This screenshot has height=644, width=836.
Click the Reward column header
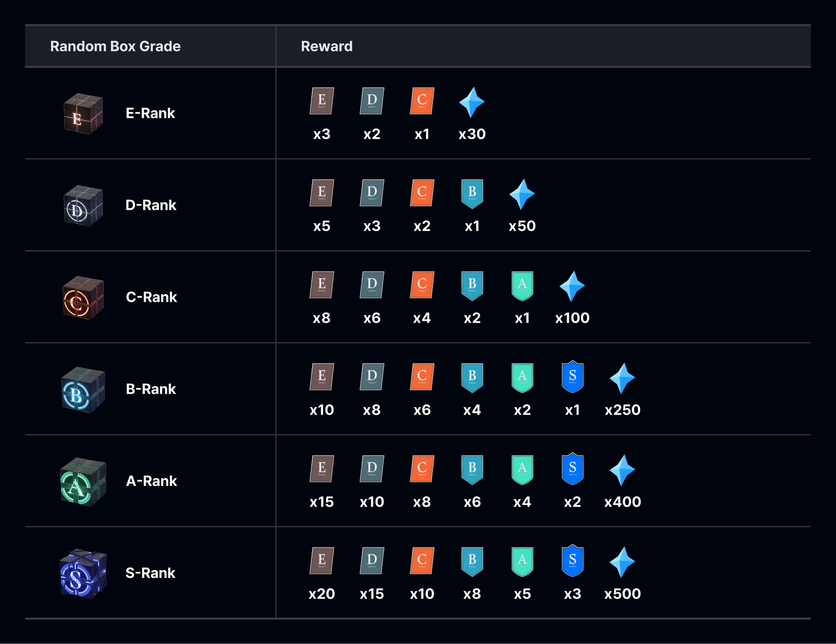point(327,46)
